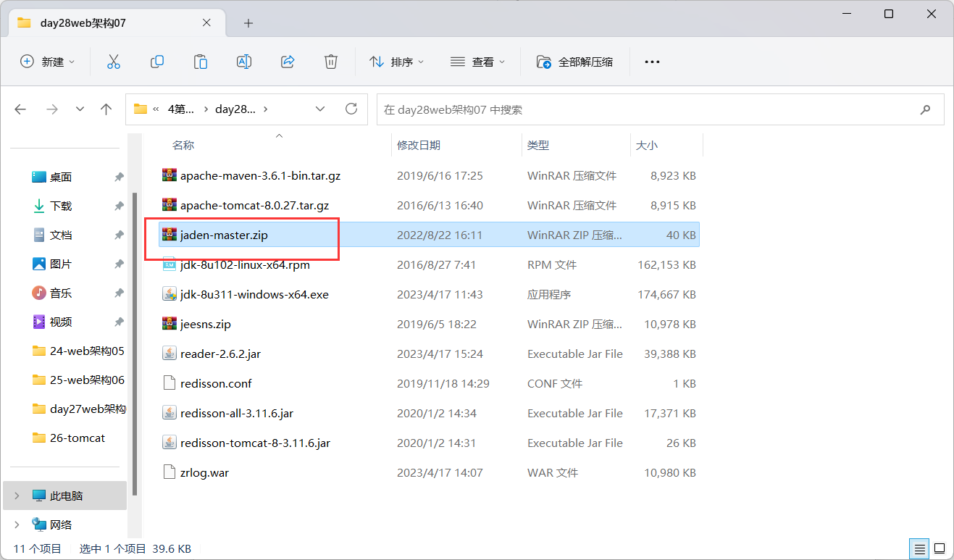
Task: Click the Cut scissors icon
Action: point(113,62)
